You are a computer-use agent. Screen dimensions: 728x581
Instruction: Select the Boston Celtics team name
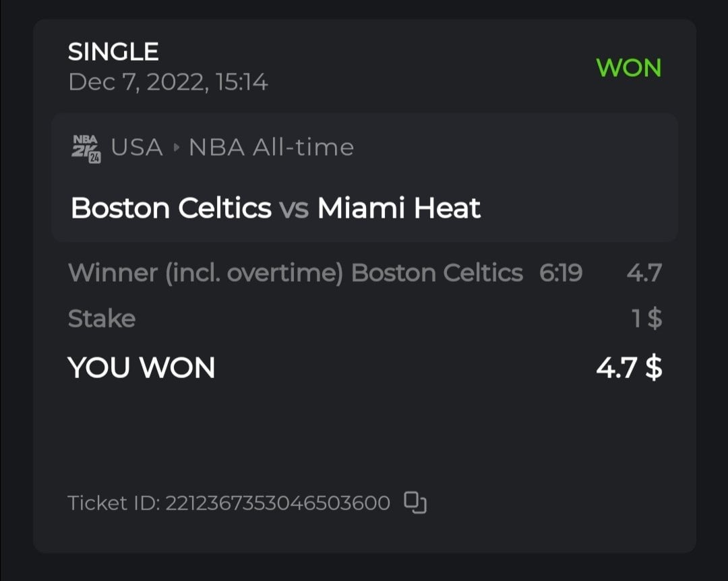(171, 208)
